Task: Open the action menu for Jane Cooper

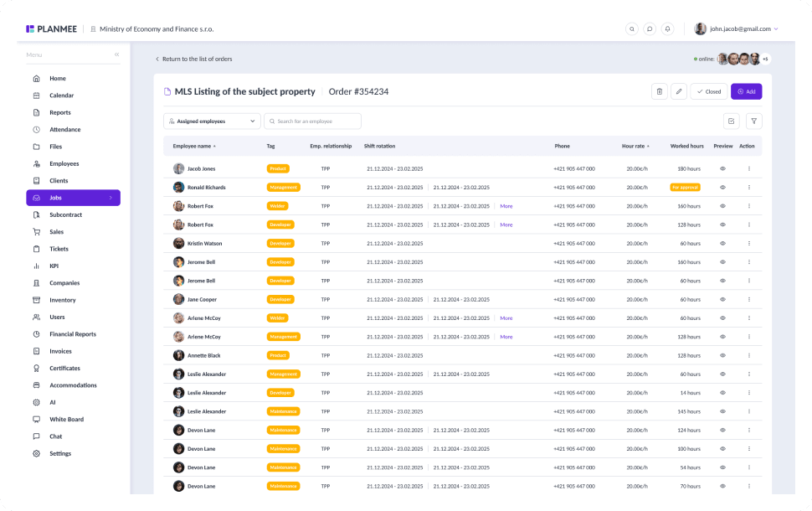Action: point(749,300)
